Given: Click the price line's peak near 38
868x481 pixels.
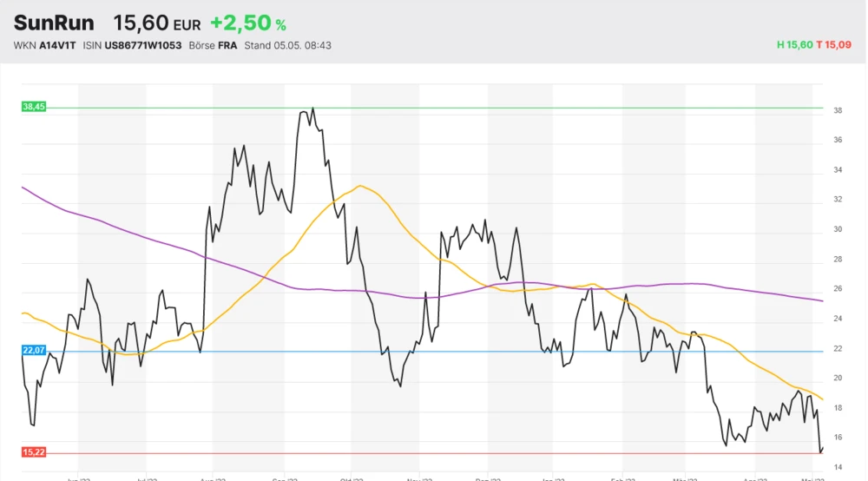Looking at the screenshot, I should (312, 109).
